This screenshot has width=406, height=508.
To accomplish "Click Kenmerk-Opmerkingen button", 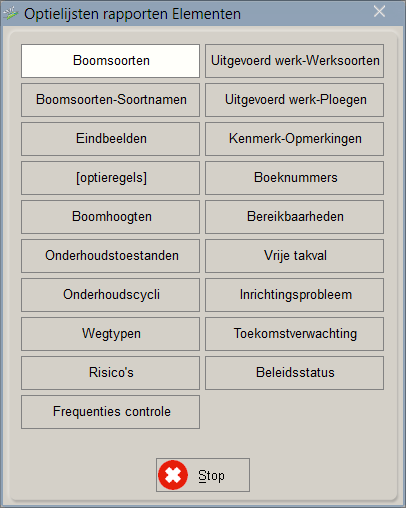I will point(294,139).
